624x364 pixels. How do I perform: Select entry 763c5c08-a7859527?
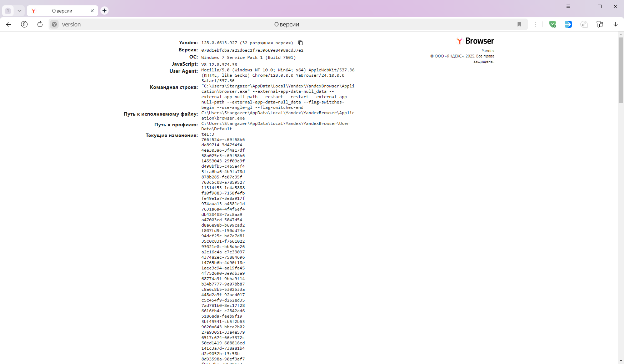(x=223, y=182)
